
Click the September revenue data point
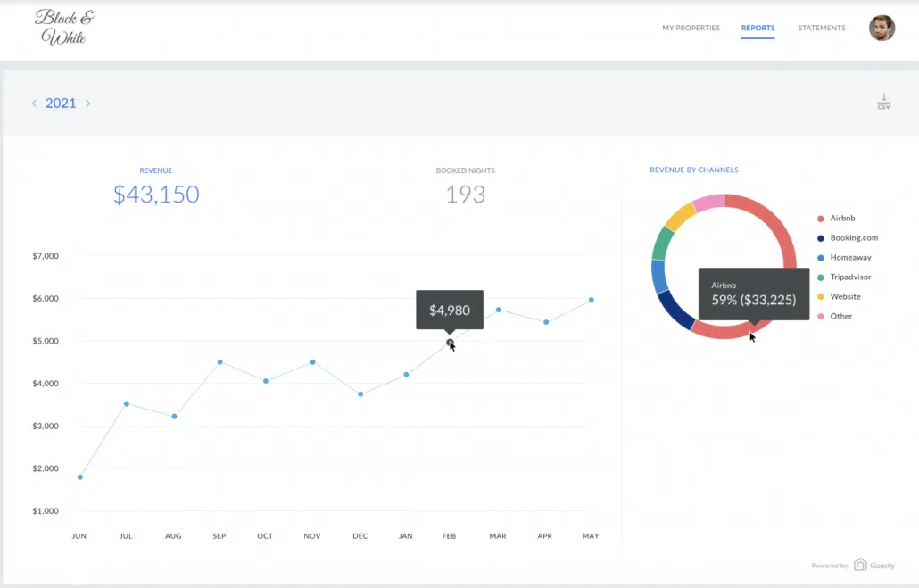[x=219, y=362]
